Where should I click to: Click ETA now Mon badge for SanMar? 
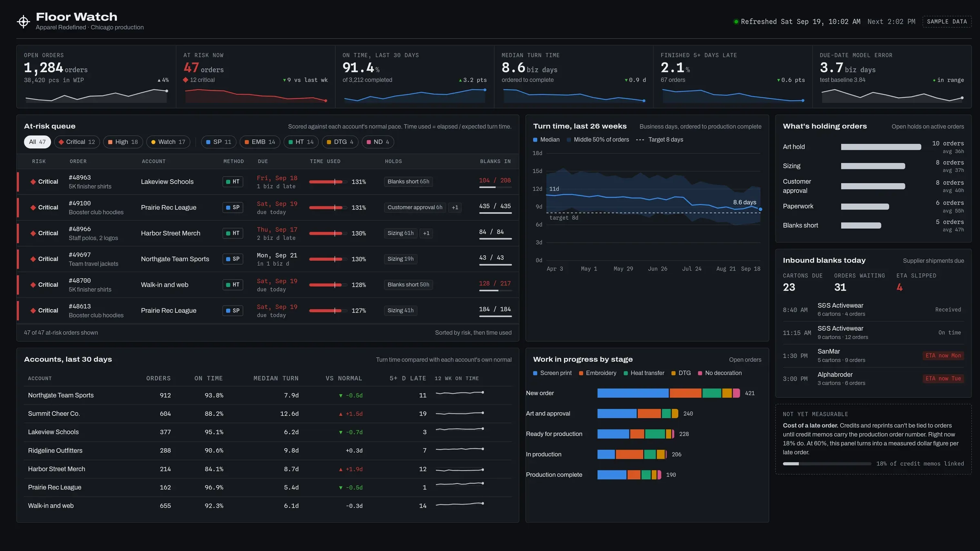pyautogui.click(x=943, y=355)
